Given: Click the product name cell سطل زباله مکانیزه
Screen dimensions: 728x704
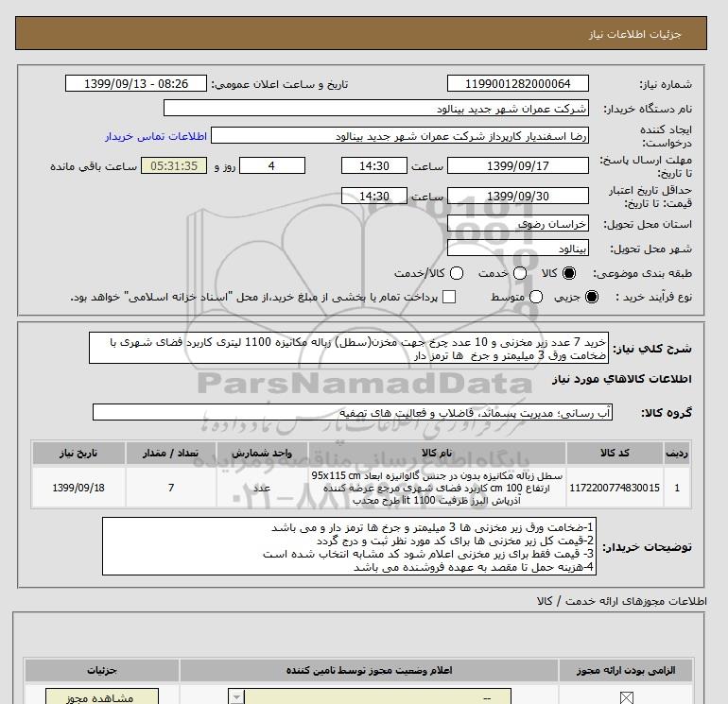Looking at the screenshot, I should coord(437,488).
